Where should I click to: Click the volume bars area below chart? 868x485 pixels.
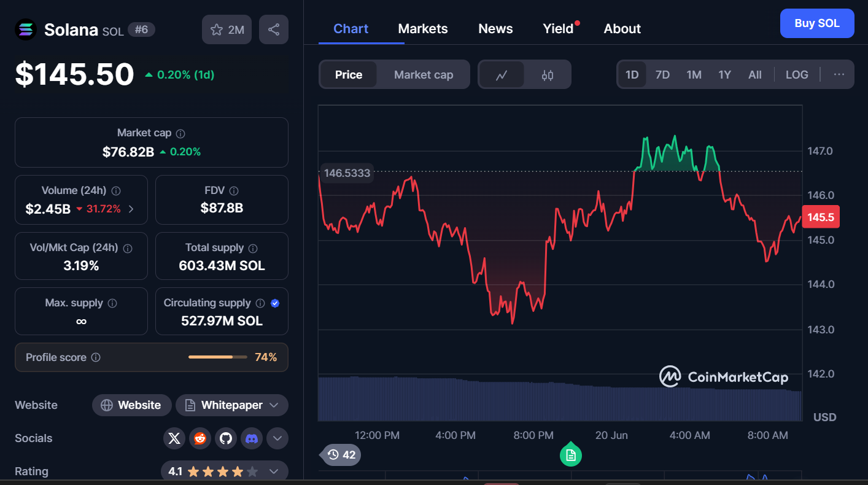(x=560, y=399)
